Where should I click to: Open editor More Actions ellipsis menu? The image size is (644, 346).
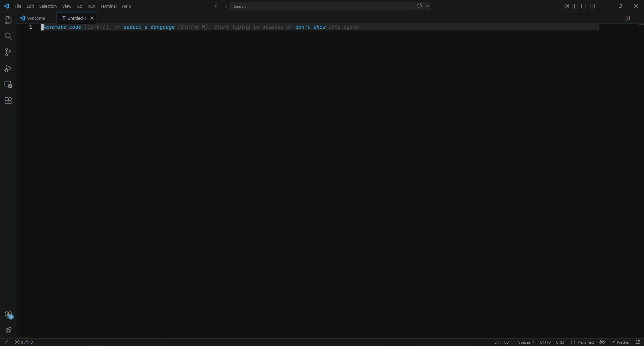tap(636, 18)
